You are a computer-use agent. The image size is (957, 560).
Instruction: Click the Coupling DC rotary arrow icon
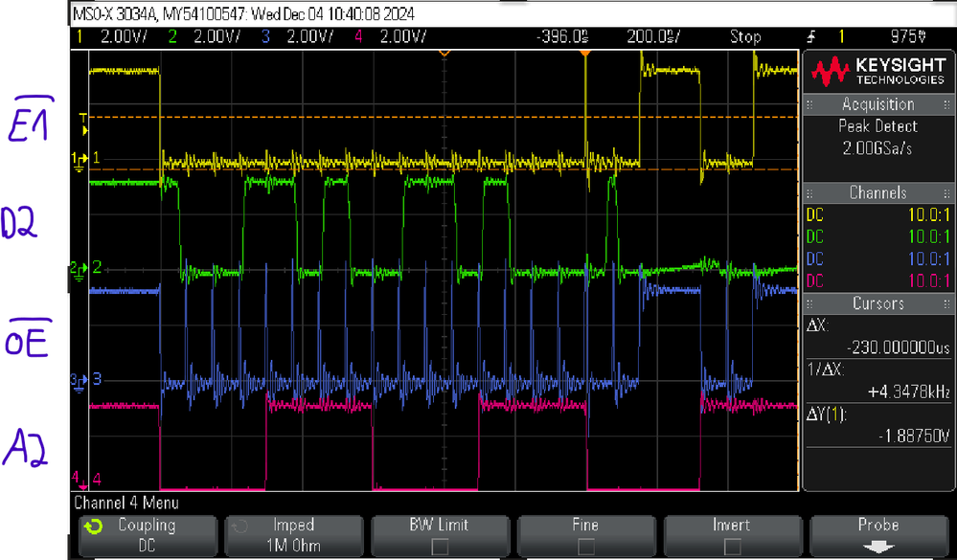tap(93, 526)
